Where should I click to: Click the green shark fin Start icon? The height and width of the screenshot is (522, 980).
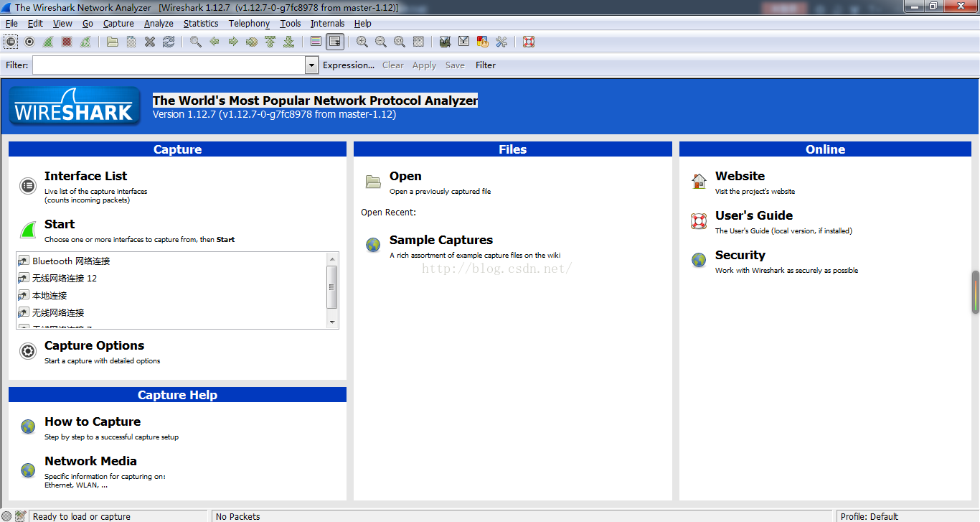tap(28, 230)
